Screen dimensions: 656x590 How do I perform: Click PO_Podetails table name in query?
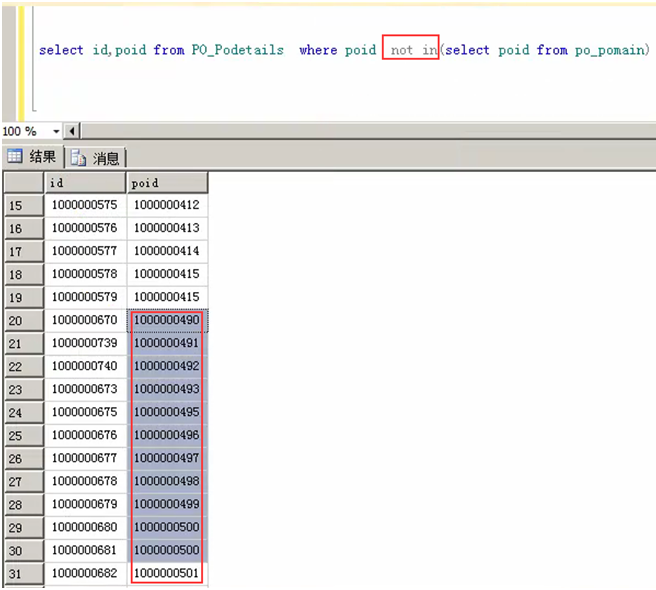coord(238,50)
